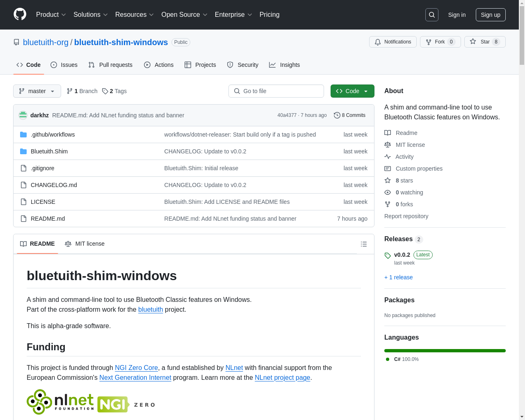The height and width of the screenshot is (420, 525).
Task: Click the Pricing link in header
Action: tap(269, 15)
